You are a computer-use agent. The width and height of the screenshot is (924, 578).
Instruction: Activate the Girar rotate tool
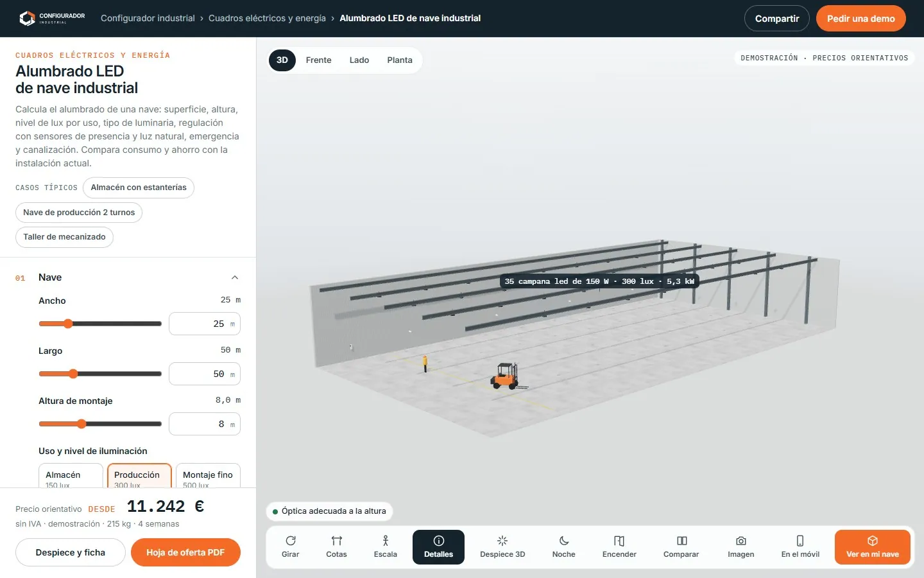pos(291,547)
